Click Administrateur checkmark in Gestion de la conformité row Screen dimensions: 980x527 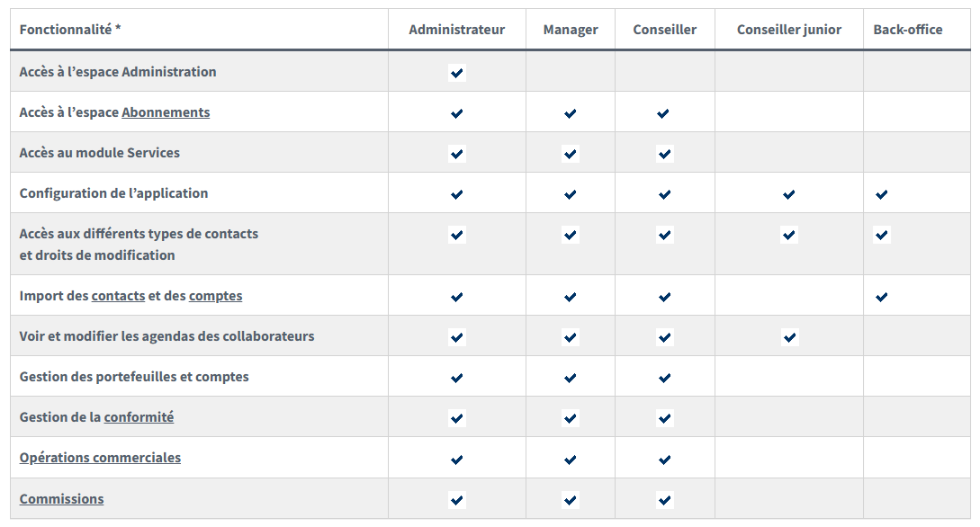457,418
